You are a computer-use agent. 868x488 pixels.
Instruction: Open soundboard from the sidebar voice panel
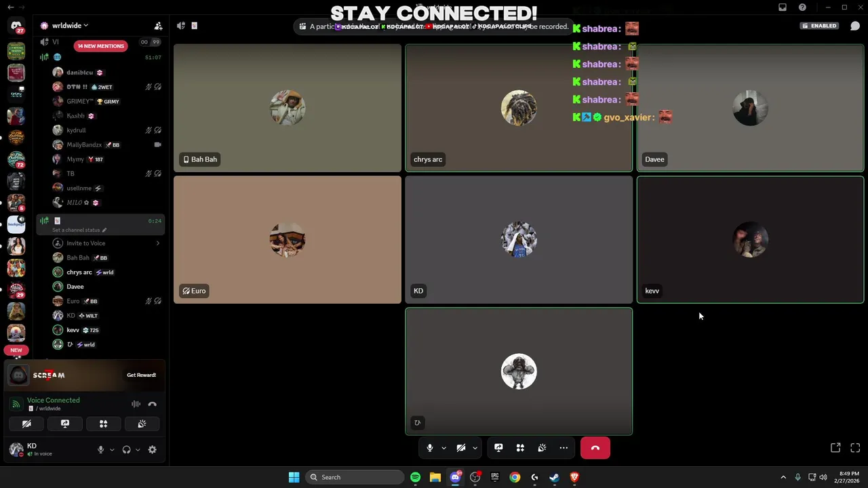(142, 424)
